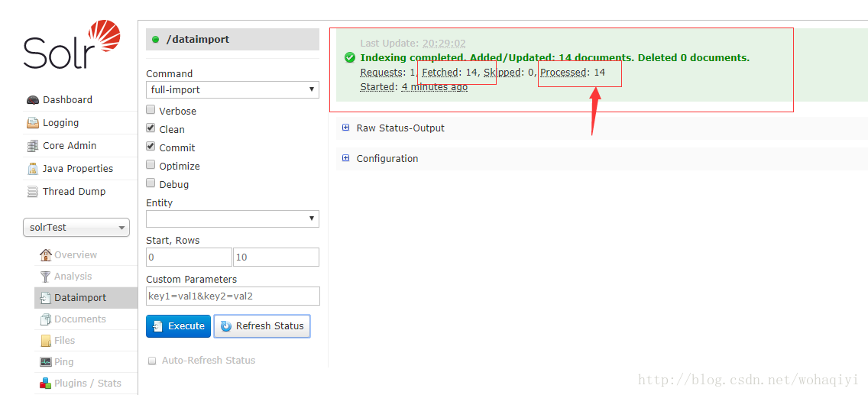This screenshot has height=395, width=868.
Task: Click the "Requests" label
Action: 381,72
